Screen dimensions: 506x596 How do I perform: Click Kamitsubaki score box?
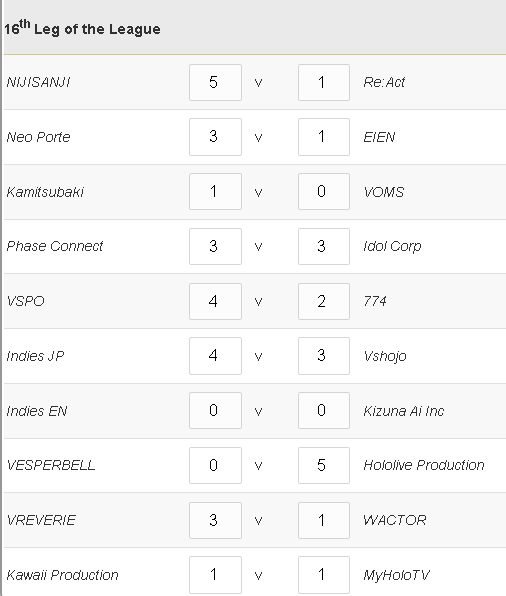click(215, 192)
